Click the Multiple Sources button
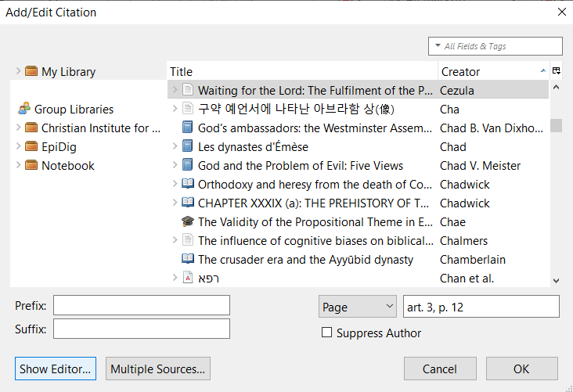 coord(158,369)
